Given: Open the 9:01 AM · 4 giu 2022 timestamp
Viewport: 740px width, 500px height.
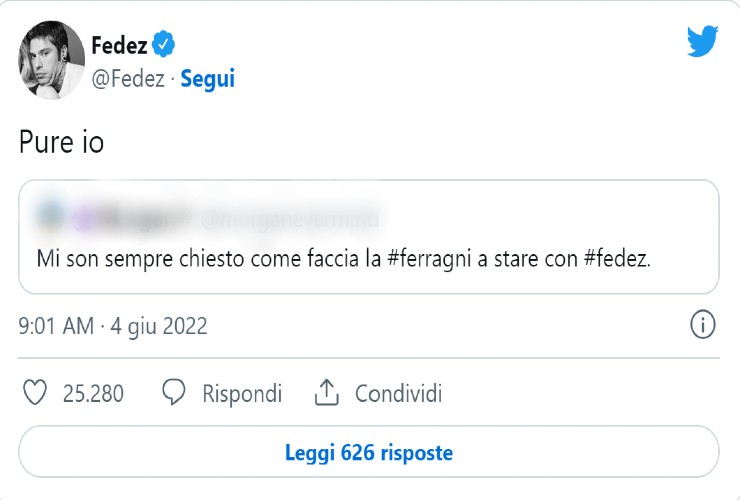Looking at the screenshot, I should pos(113,326).
